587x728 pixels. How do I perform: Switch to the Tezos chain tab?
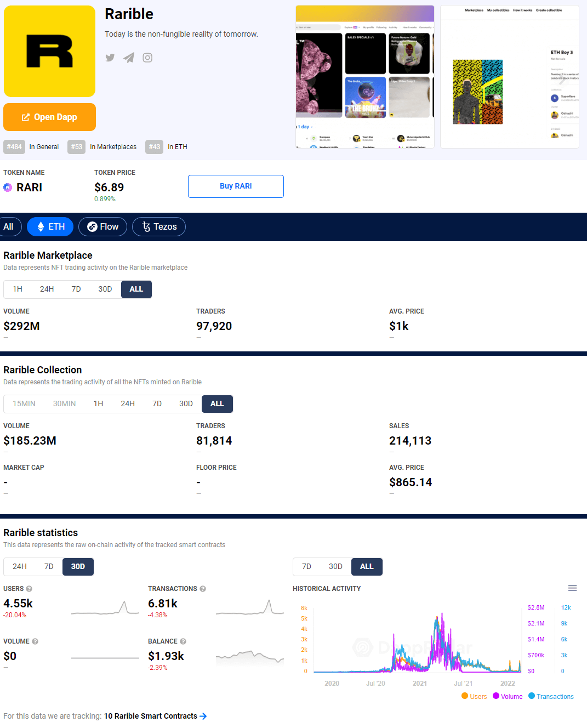click(x=158, y=226)
